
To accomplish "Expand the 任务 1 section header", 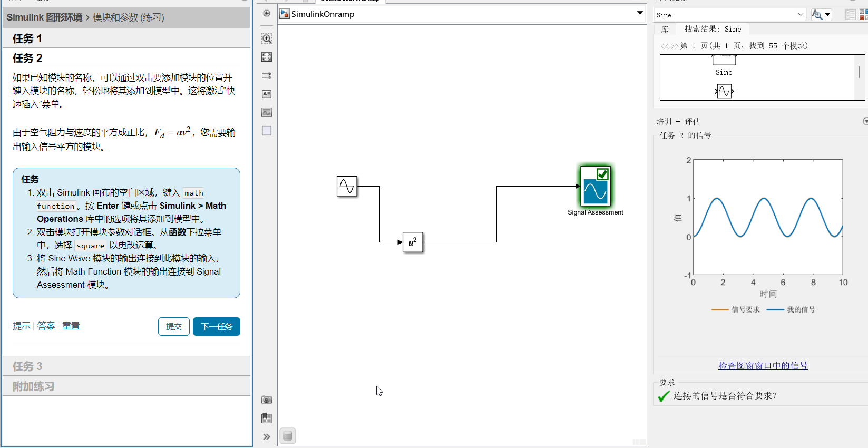I will coord(126,38).
